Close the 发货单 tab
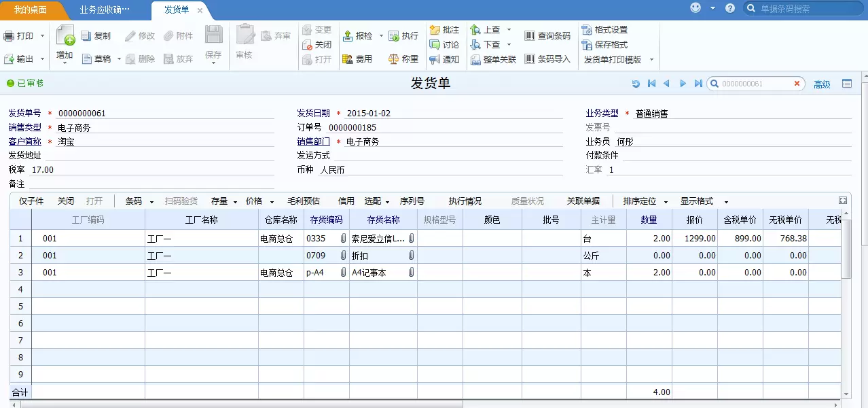The width and height of the screenshot is (868, 408). point(200,10)
